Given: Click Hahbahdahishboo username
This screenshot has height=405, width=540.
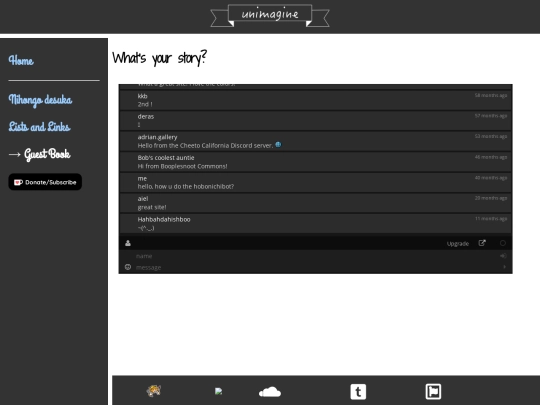Looking at the screenshot, I should tap(164, 219).
